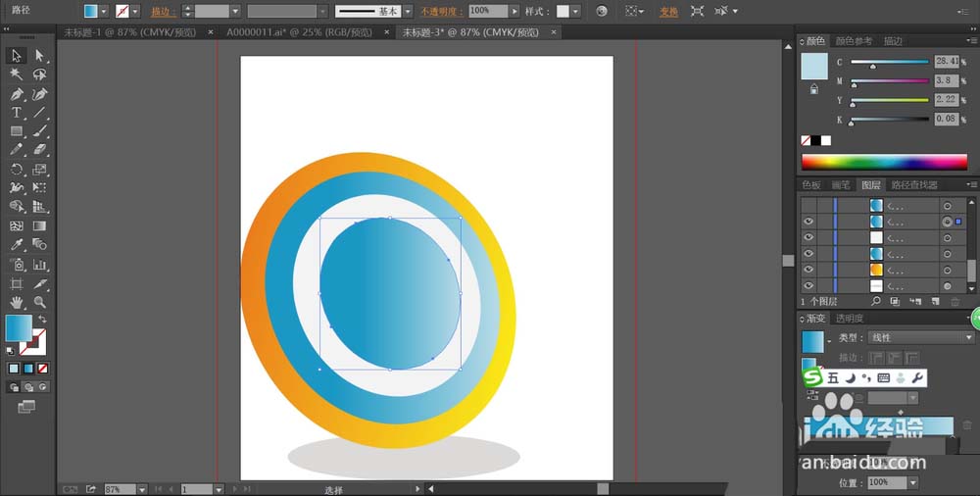Select the Direct Selection tool
The image size is (980, 496).
tap(39, 56)
